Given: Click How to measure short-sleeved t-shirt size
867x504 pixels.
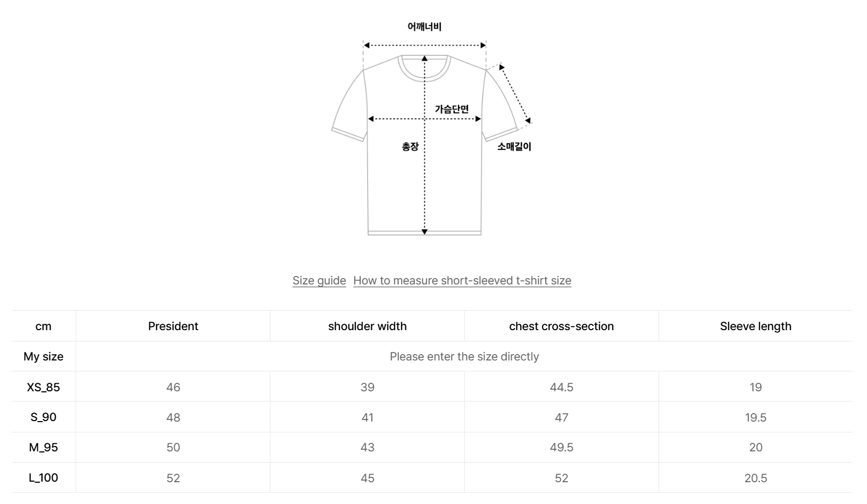Looking at the screenshot, I should coord(462,280).
